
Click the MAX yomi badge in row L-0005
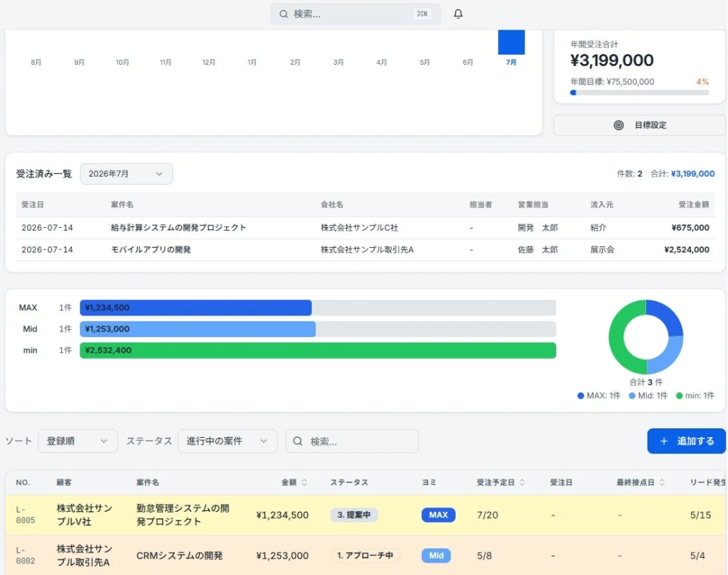438,515
